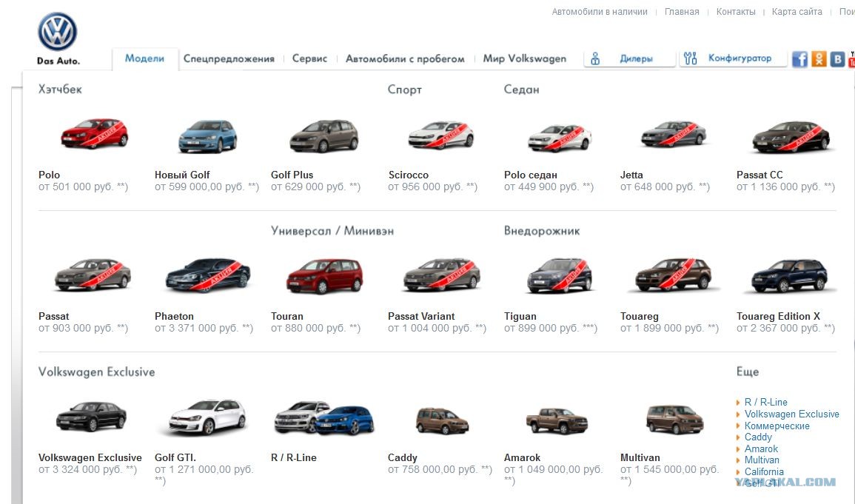The image size is (855, 504).
Task: Click the Phaeton model name
Action: tap(174, 316)
